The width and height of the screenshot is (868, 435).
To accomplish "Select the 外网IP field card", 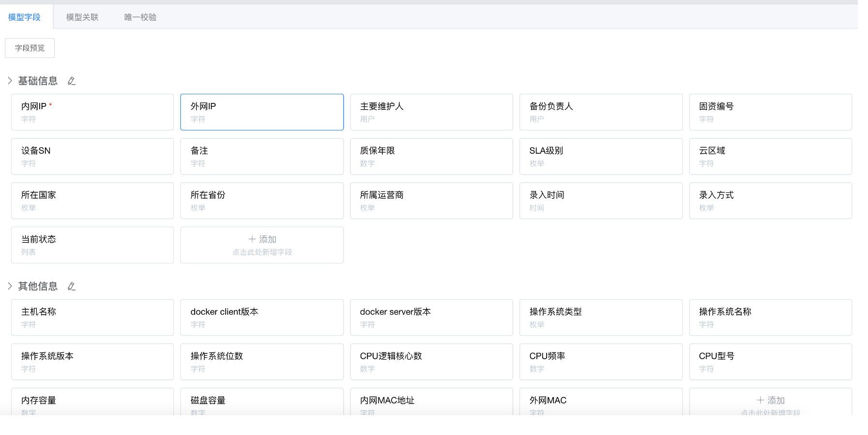I will tap(262, 112).
